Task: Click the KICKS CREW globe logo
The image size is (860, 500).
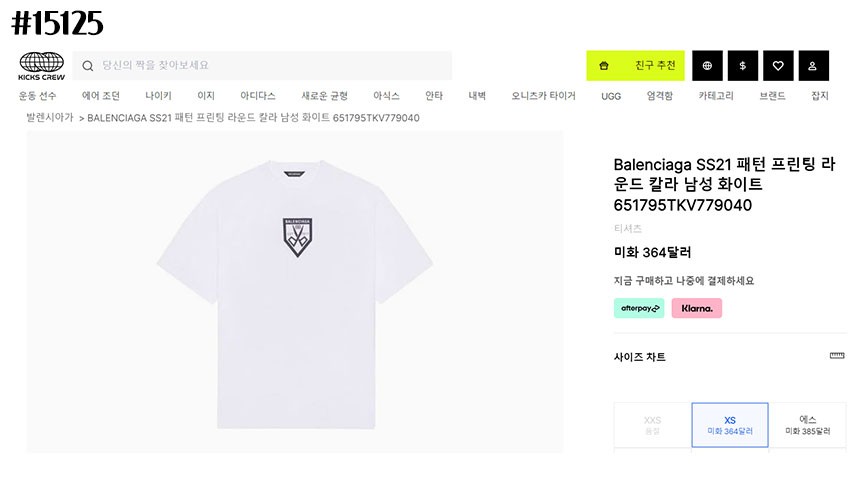Action: tap(41, 66)
